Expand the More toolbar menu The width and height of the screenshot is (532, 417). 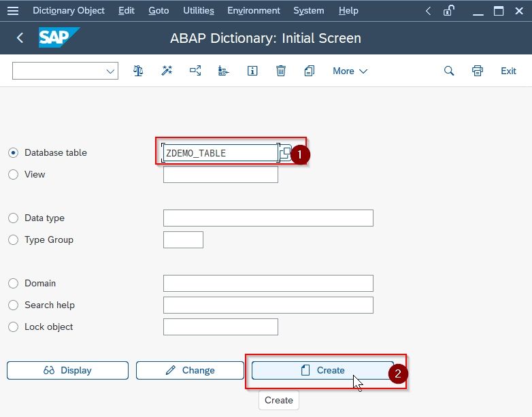click(x=350, y=71)
